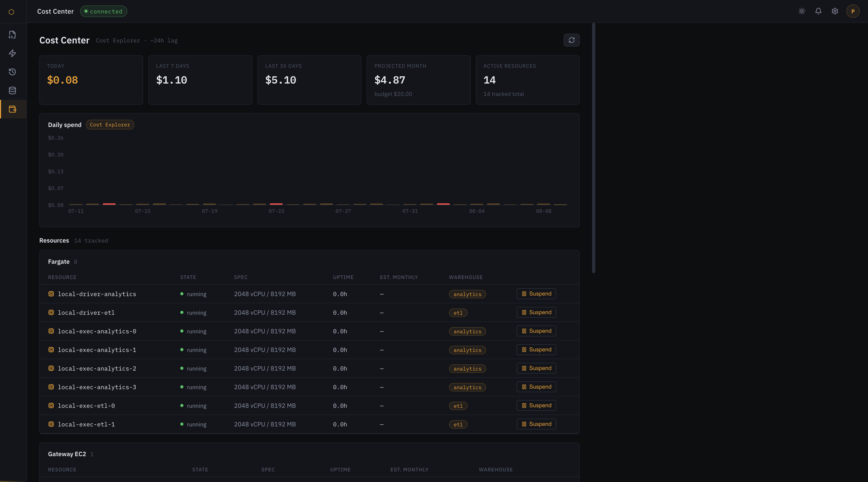This screenshot has height=482, width=868.
Task: Suspend the local-driver-etl resource
Action: coord(536,312)
